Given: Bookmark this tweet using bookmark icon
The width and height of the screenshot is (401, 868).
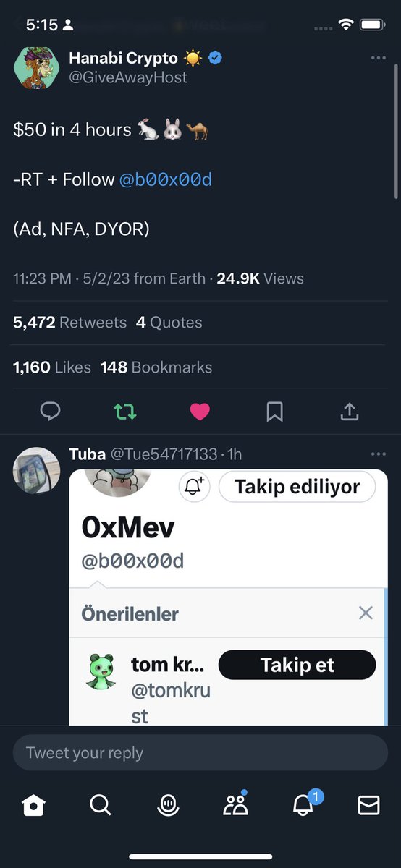Looking at the screenshot, I should tap(274, 412).
